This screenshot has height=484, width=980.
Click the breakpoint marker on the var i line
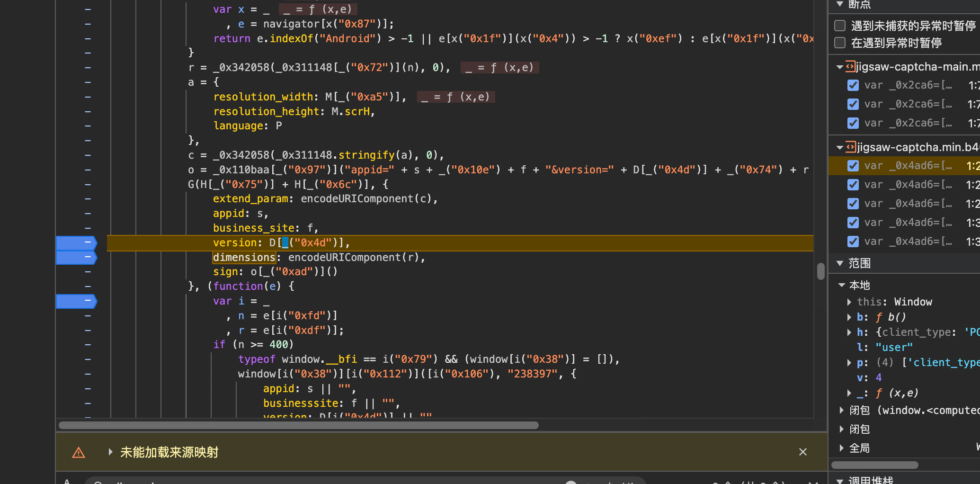(x=76, y=301)
